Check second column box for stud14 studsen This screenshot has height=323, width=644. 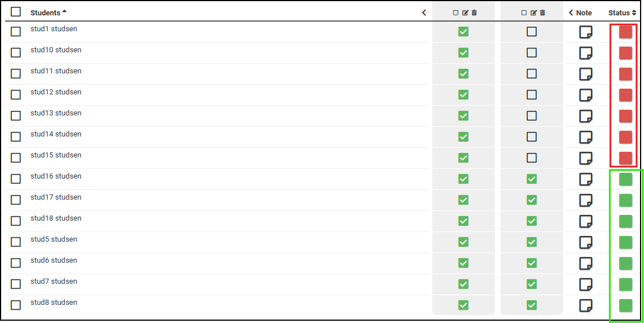(532, 136)
